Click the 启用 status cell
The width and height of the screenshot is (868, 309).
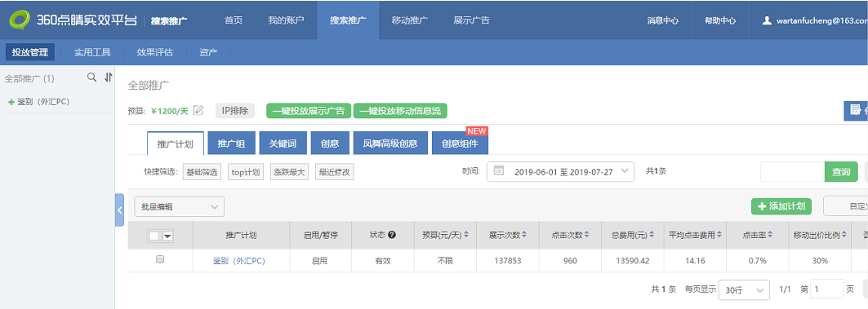(319, 261)
